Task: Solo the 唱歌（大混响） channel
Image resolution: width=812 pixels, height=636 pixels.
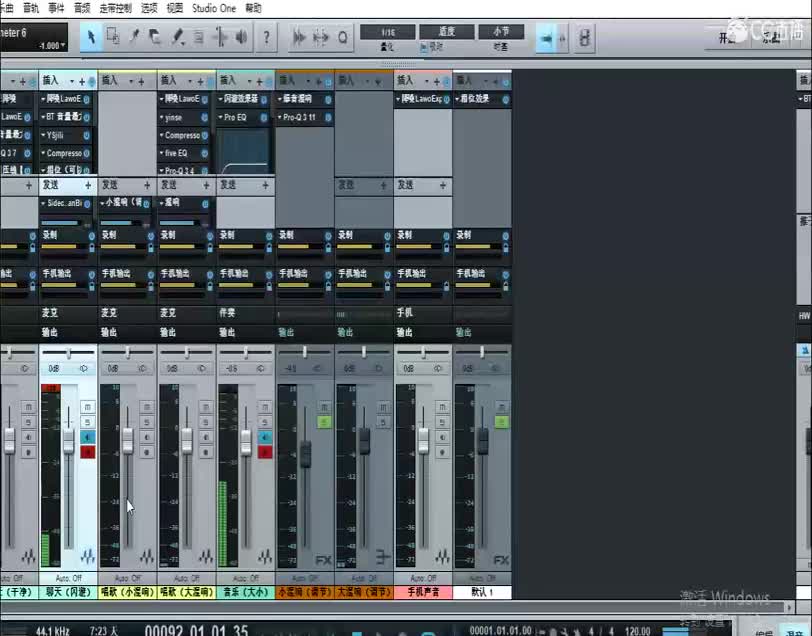Action: pyautogui.click(x=206, y=422)
